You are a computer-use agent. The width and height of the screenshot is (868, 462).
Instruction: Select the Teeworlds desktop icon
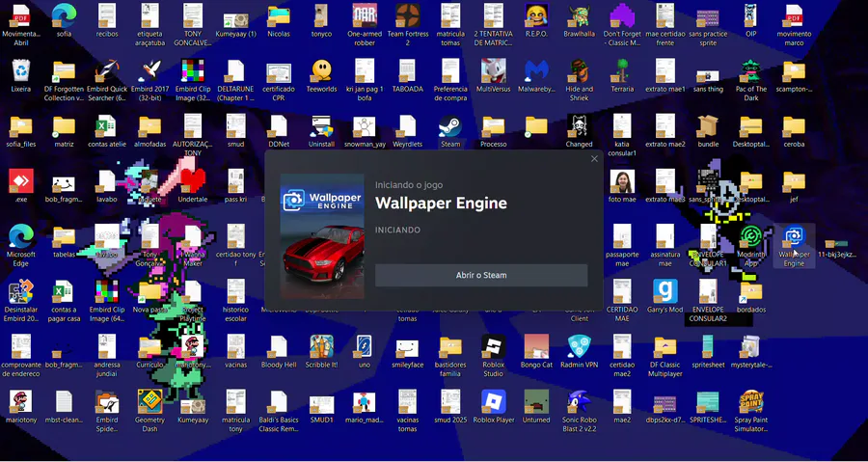click(321, 76)
